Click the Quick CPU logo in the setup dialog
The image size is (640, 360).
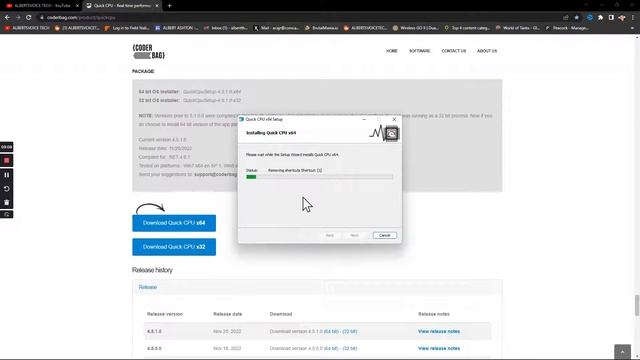pos(384,133)
